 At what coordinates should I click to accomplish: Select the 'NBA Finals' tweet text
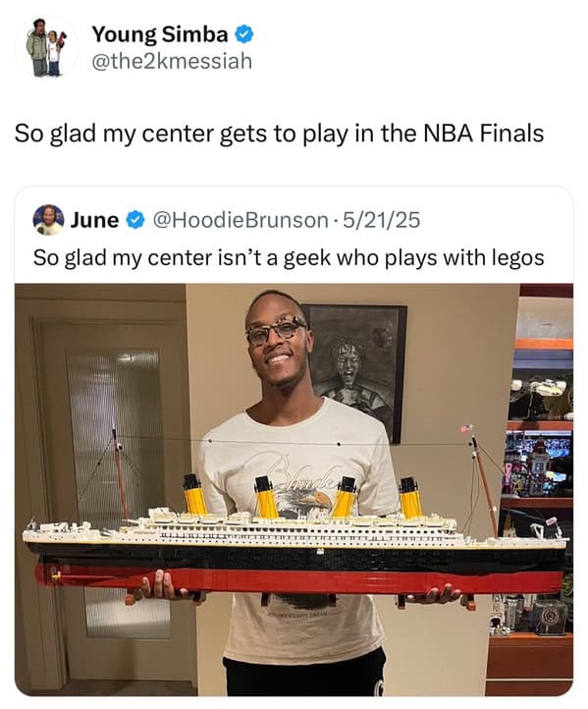click(279, 134)
